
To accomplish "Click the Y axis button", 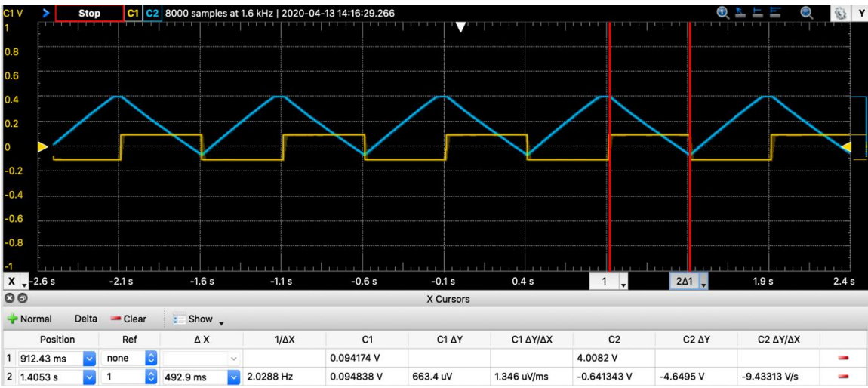I will click(x=860, y=14).
